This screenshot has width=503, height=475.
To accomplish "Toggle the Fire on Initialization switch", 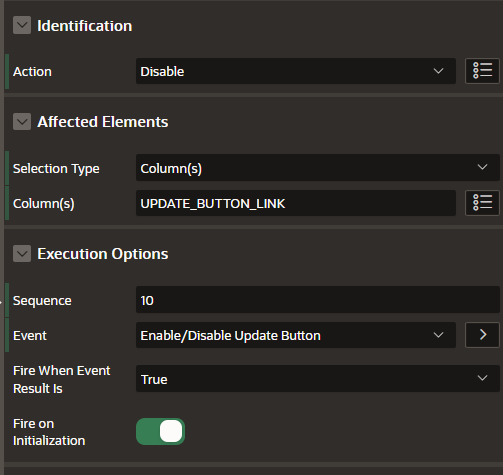I will (160, 431).
